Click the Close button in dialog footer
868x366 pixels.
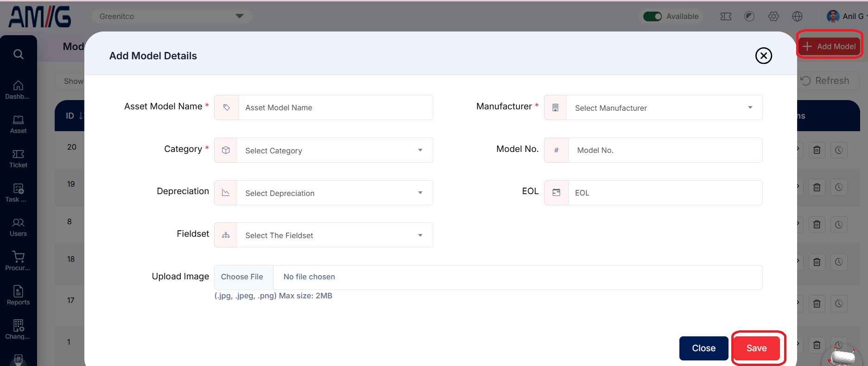tap(703, 348)
